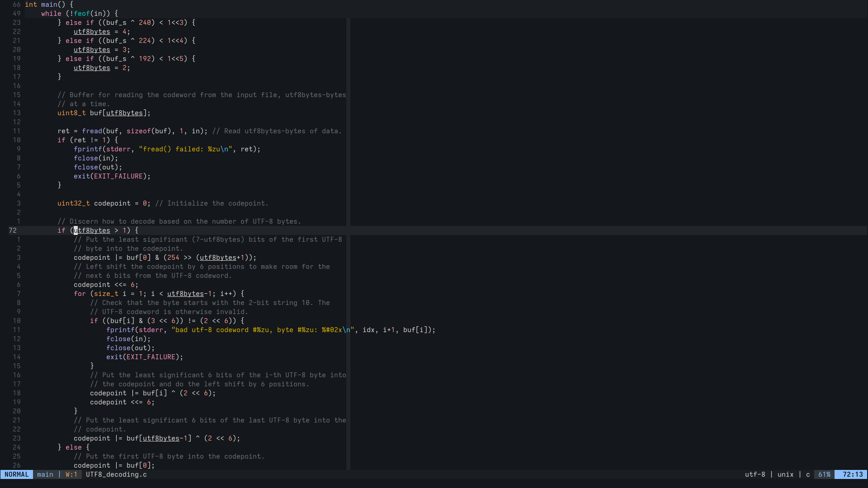
Task: Click the "bad utf-8 codeword" fprintf string
Action: 263,330
